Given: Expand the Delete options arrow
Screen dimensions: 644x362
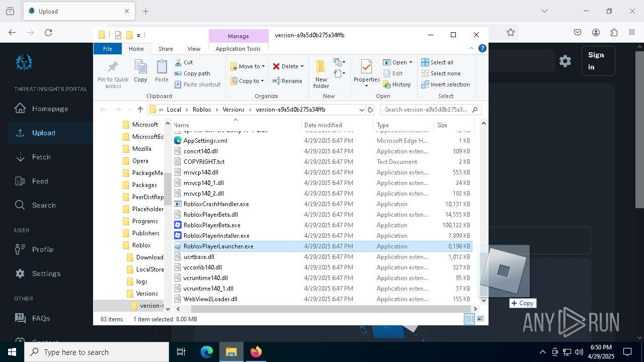Looking at the screenshot, I should coord(302,66).
